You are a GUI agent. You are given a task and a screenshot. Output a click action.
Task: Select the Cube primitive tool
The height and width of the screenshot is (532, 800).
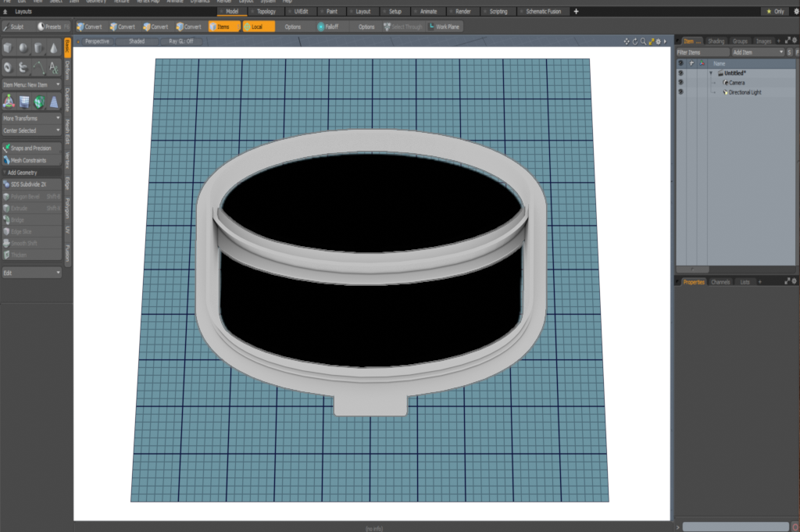tap(9, 48)
